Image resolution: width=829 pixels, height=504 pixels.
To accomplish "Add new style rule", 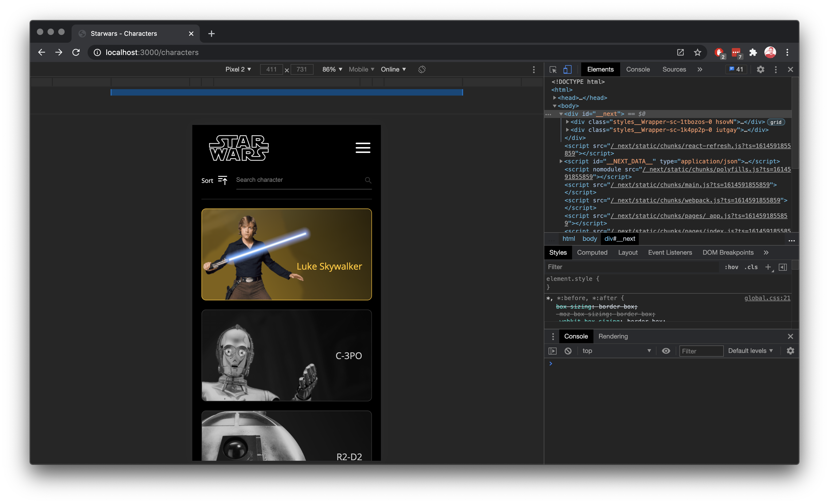I will [x=768, y=267].
